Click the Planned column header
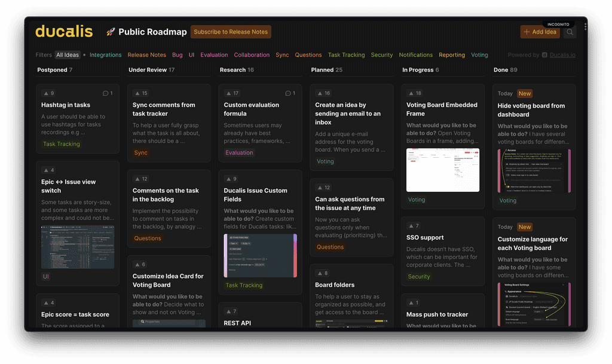612x364 pixels. tap(327, 70)
